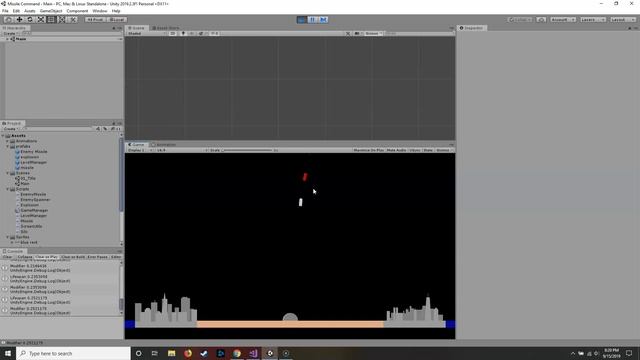This screenshot has width=640, height=360.
Task: Toggle Local/Global handle rotation
Action: [117, 20]
